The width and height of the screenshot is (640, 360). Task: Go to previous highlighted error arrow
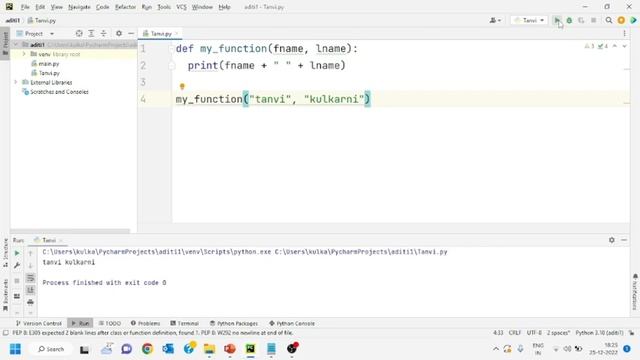click(615, 46)
